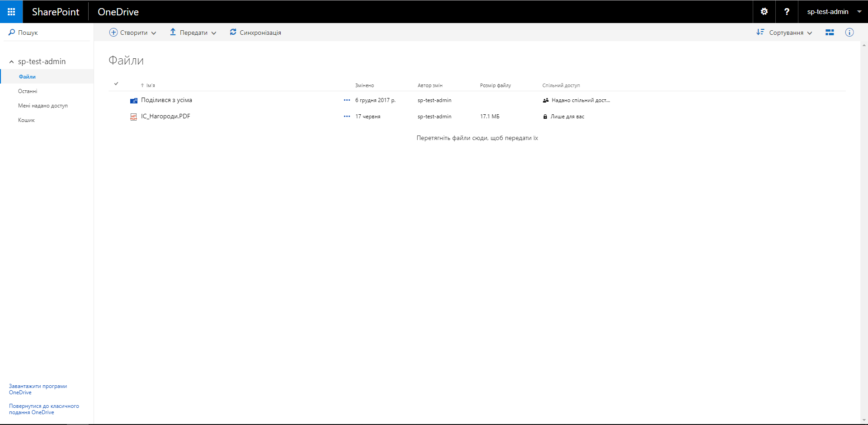The width and height of the screenshot is (868, 425).
Task: Collapse the sp-test-admin navigation section
Action: coord(12,62)
